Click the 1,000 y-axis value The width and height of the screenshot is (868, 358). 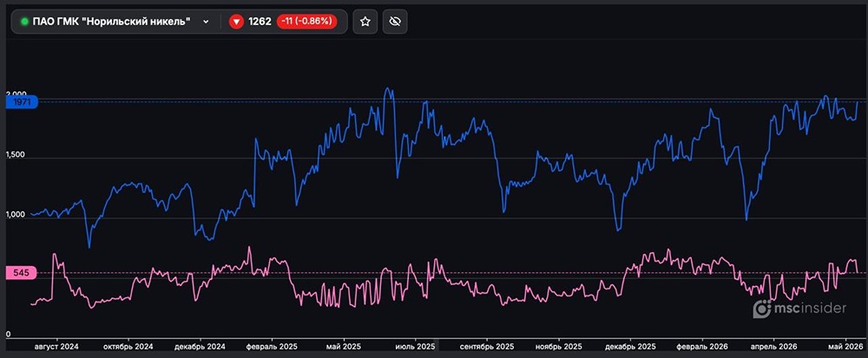[x=16, y=215]
